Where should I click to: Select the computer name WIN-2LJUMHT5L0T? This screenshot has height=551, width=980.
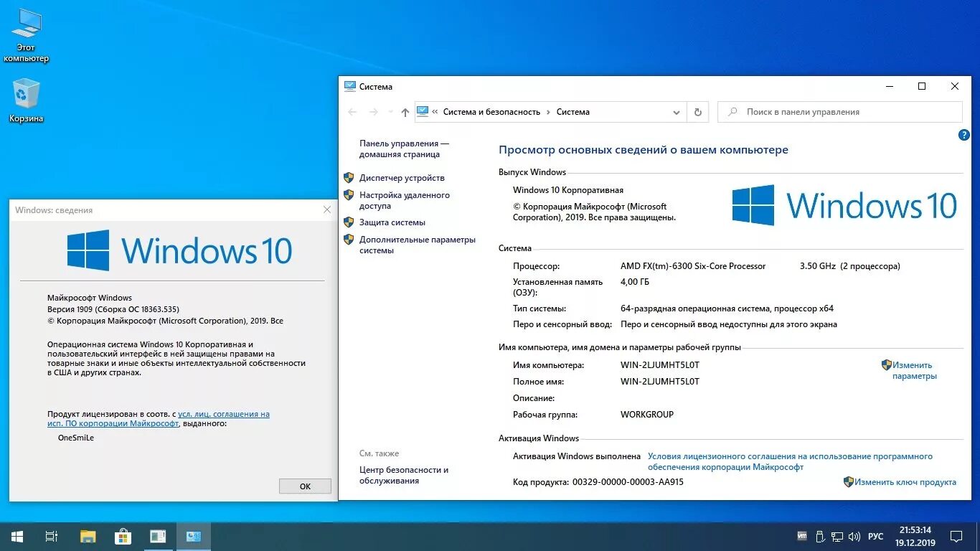[660, 365]
